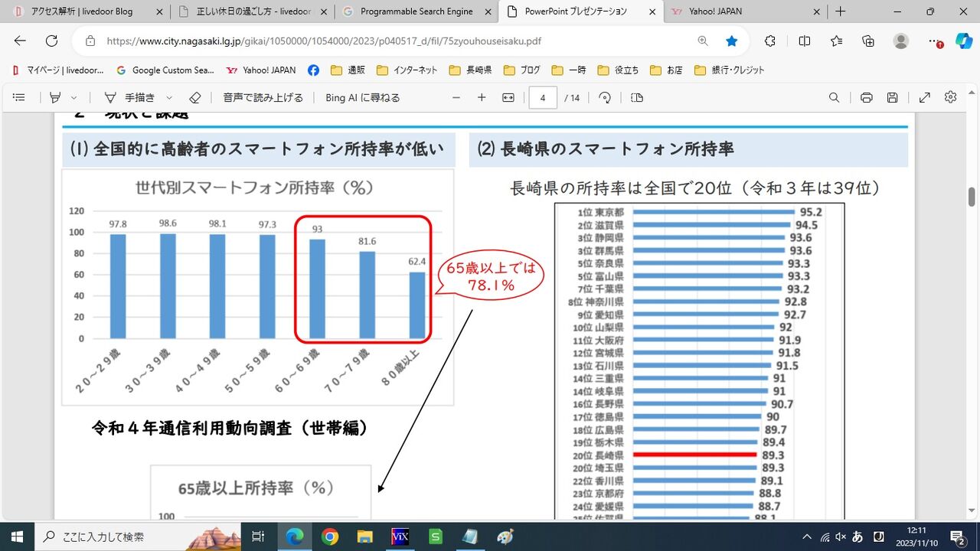Screen dimensions: 980x551
Task: Switch to Yahoo! JAPAN tab
Action: point(746,11)
